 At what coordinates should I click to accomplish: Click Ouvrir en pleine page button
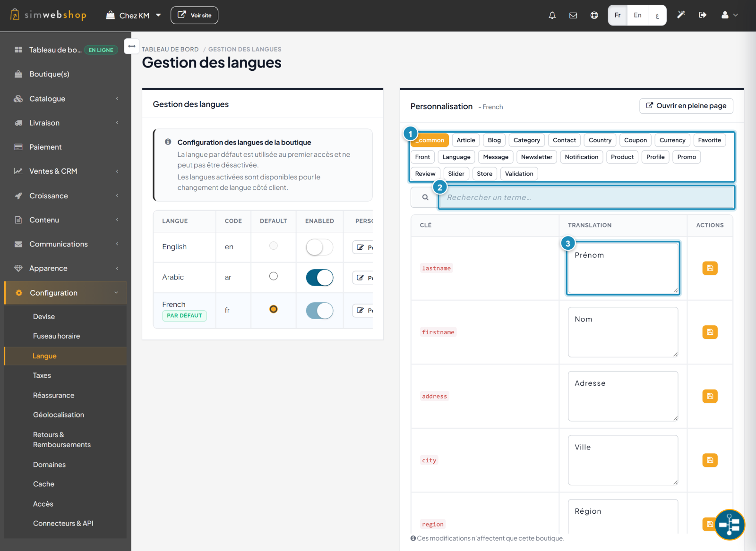coord(686,106)
